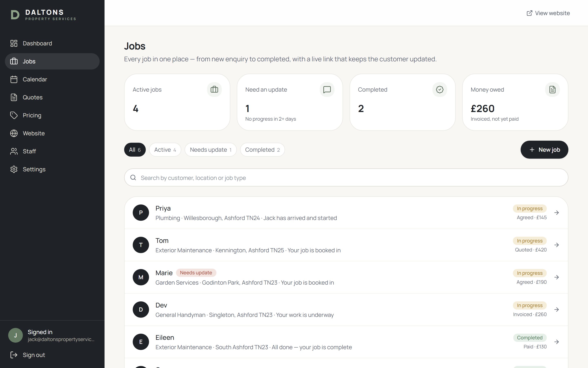Click the Website globe icon in sidebar

pyautogui.click(x=14, y=133)
